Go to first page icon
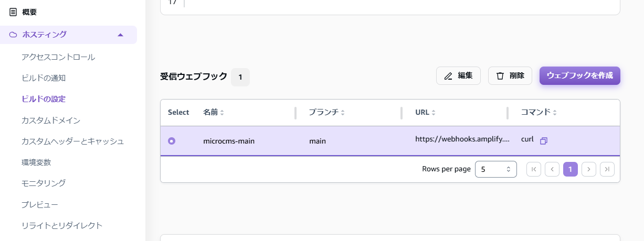 [x=533, y=169]
